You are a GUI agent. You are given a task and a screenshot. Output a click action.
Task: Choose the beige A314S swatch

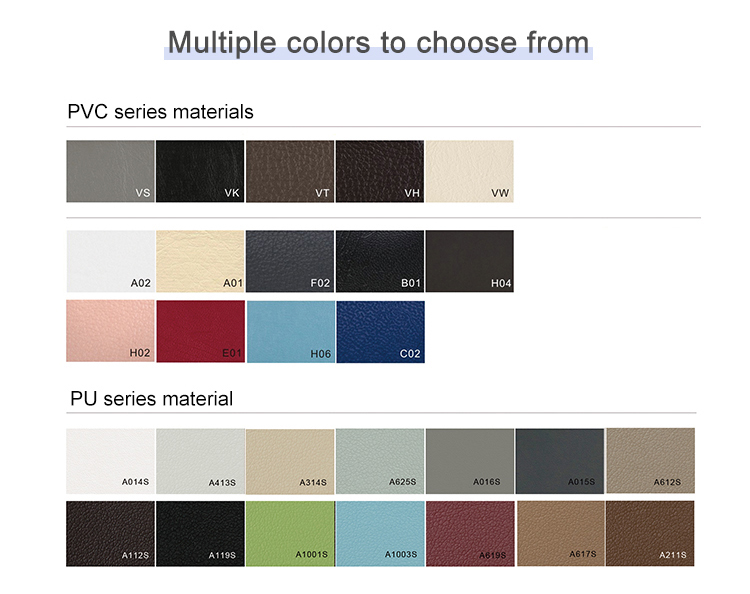[290, 461]
